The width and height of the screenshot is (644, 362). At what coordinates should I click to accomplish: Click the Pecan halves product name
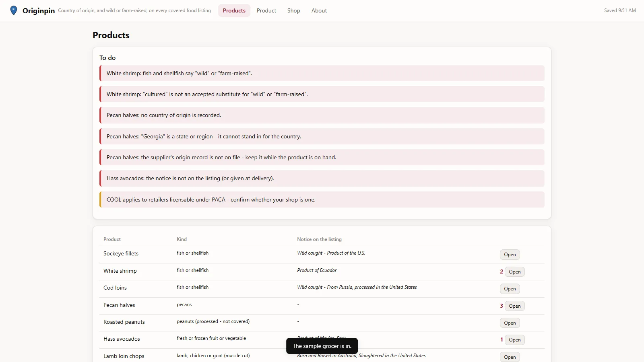[119, 305]
